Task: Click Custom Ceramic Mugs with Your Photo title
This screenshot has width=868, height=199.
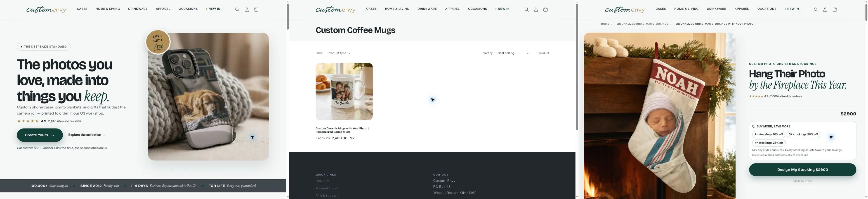Action: [342, 130]
